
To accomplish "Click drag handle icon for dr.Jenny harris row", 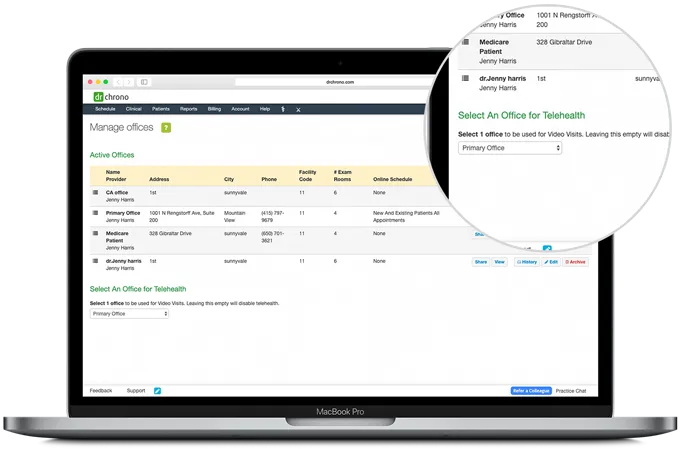I will [95, 261].
